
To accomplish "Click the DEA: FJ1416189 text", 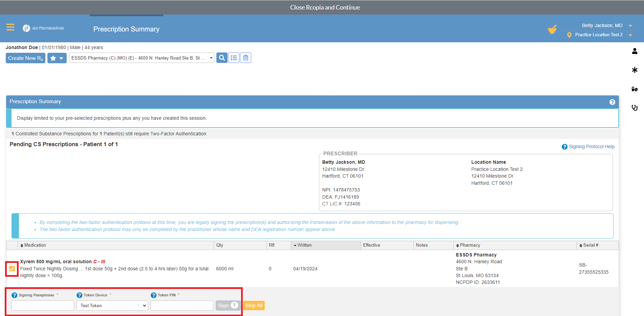I will 341,197.
